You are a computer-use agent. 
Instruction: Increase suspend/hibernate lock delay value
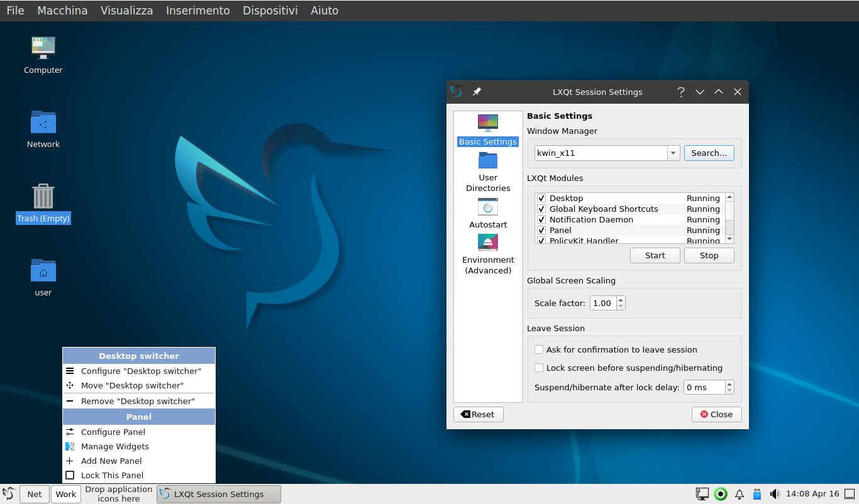pos(729,384)
